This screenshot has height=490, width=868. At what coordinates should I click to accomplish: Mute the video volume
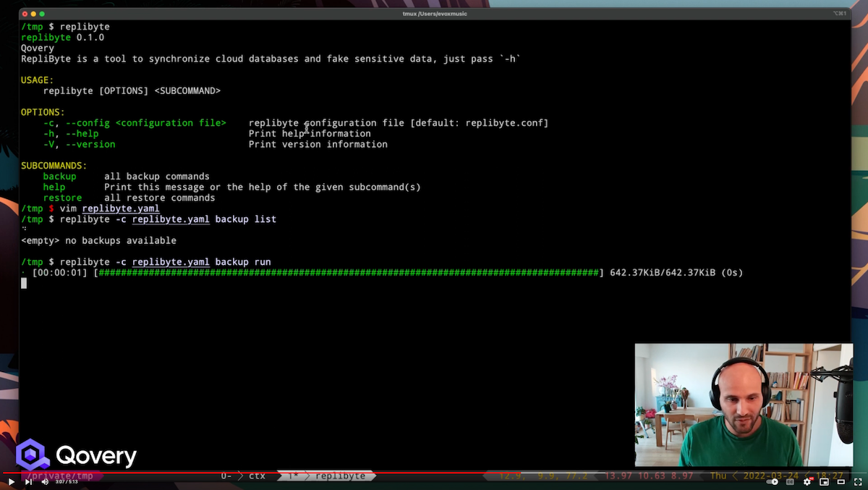pos(43,481)
